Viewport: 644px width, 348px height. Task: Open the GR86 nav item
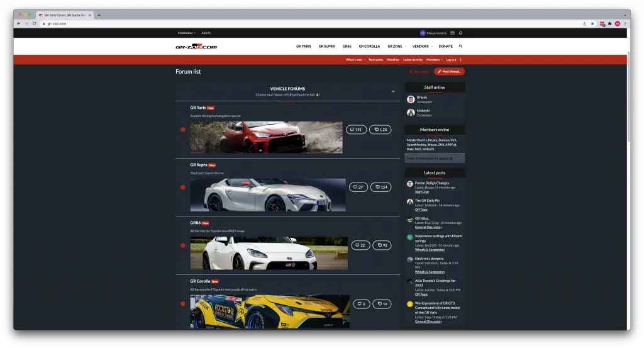[x=347, y=47]
